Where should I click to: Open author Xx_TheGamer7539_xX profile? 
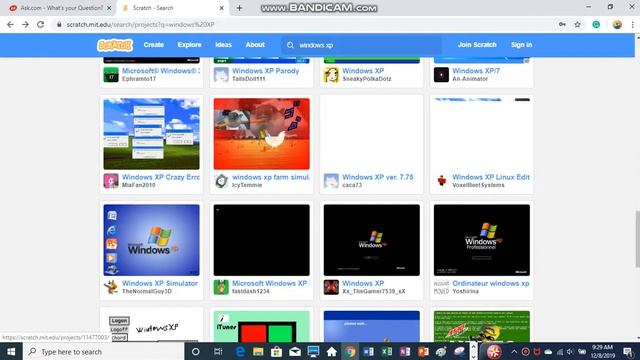coord(374,291)
